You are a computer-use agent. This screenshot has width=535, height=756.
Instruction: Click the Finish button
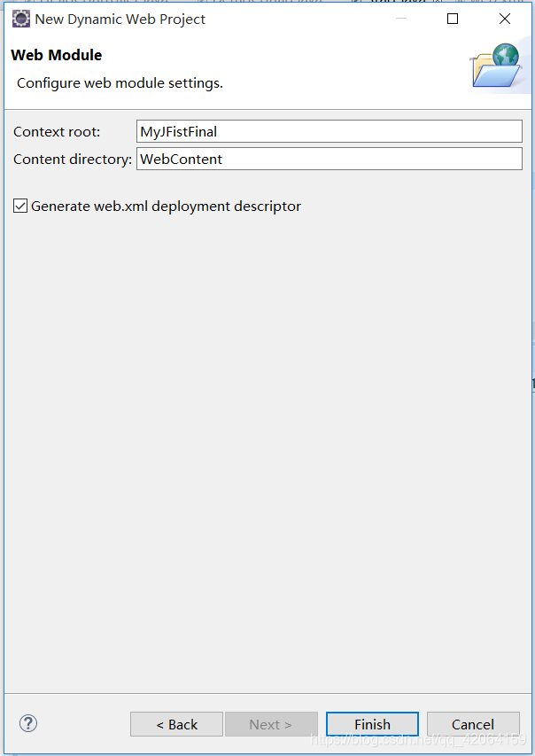(x=372, y=724)
